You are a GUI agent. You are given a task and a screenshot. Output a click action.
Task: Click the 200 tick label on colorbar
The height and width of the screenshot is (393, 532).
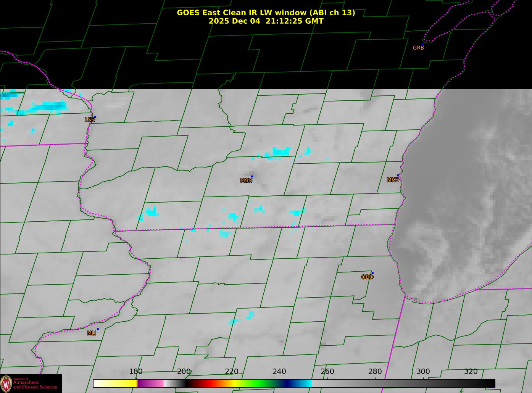tap(184, 372)
